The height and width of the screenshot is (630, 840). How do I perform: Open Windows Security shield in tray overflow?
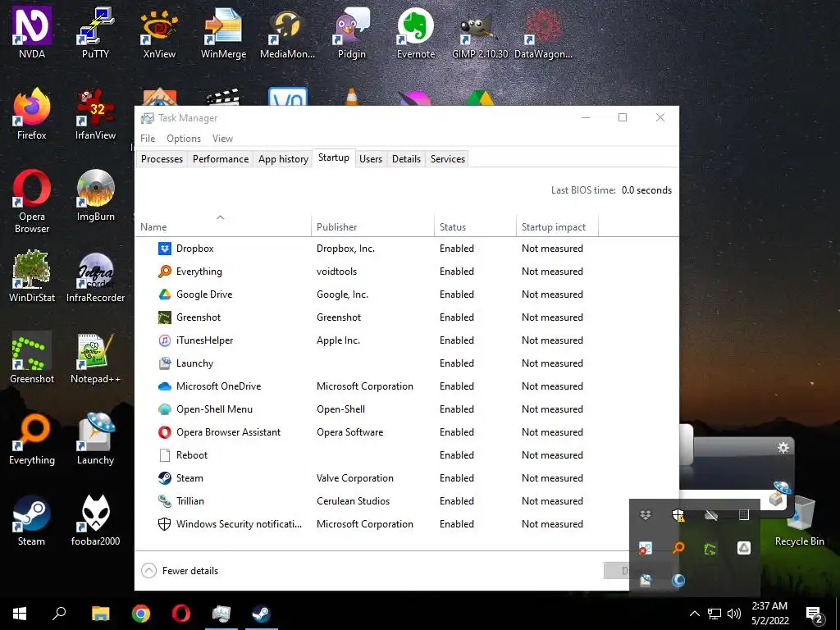click(678, 515)
